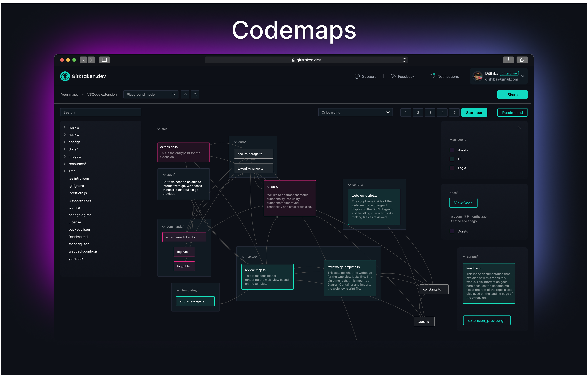Image resolution: width=588 pixels, height=375 pixels.
Task: Toggle the Assets checkbox in Map legend
Action: click(452, 150)
